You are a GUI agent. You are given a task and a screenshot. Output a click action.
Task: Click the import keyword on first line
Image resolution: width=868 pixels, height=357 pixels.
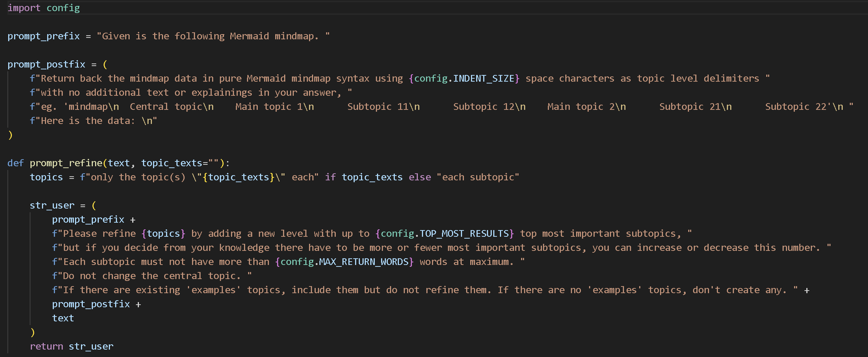click(23, 8)
